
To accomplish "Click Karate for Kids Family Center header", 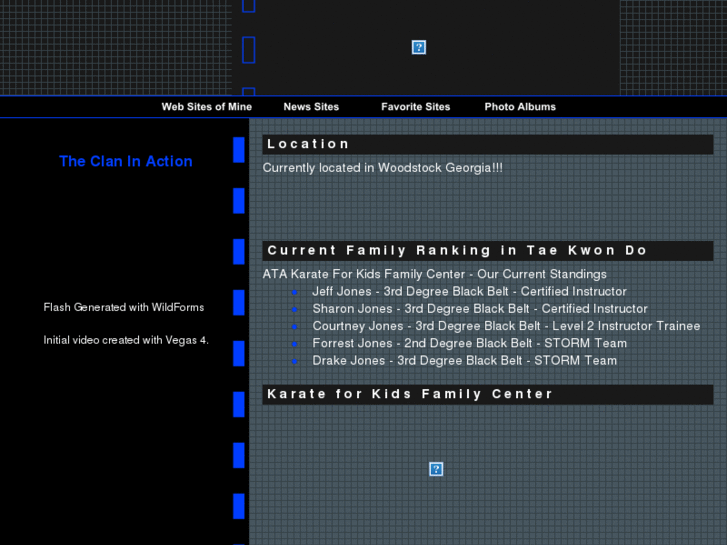I will [488, 394].
